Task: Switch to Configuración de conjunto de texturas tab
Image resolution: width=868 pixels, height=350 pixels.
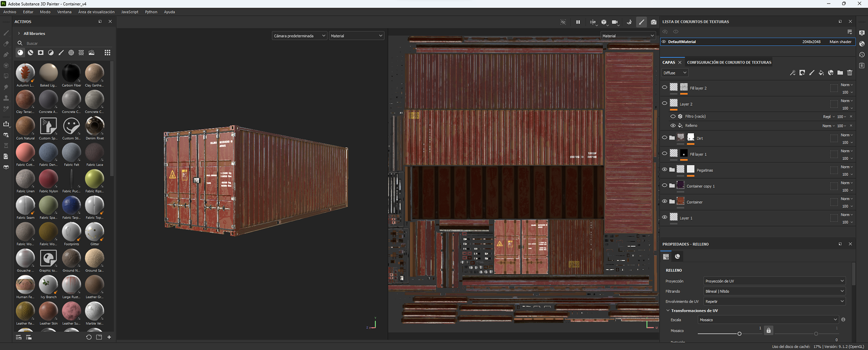Action: click(729, 62)
